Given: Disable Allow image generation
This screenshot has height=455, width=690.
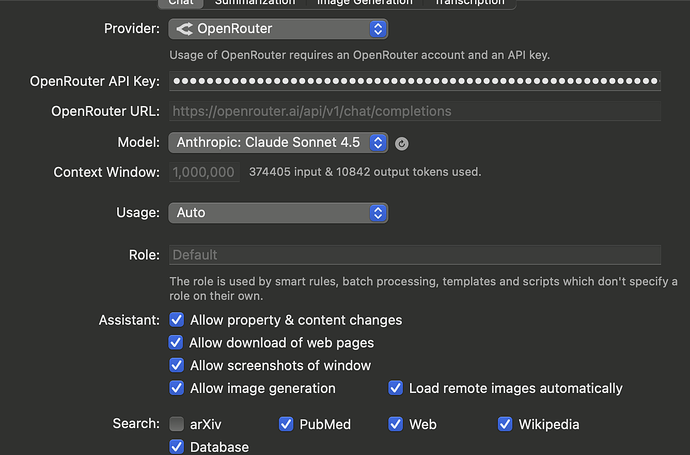Looking at the screenshot, I should pyautogui.click(x=177, y=388).
